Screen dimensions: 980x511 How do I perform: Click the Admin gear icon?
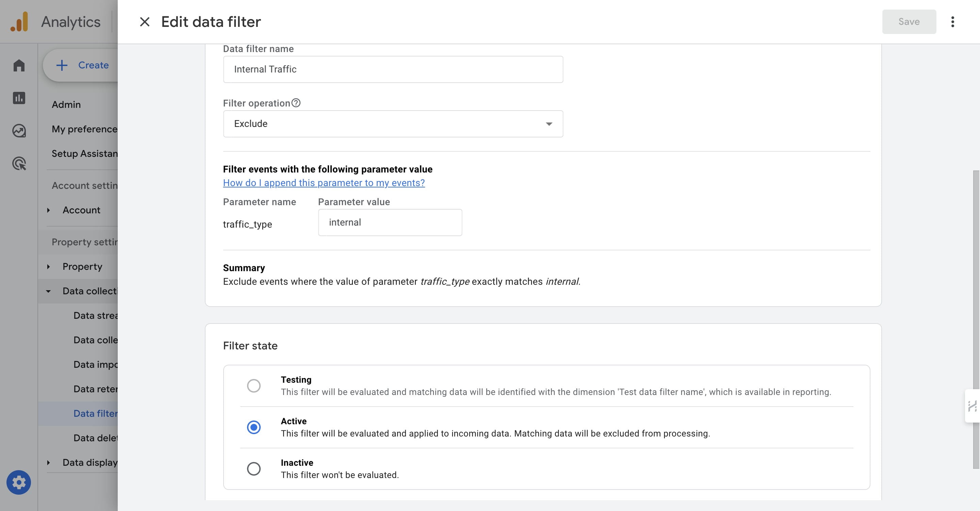click(x=19, y=482)
